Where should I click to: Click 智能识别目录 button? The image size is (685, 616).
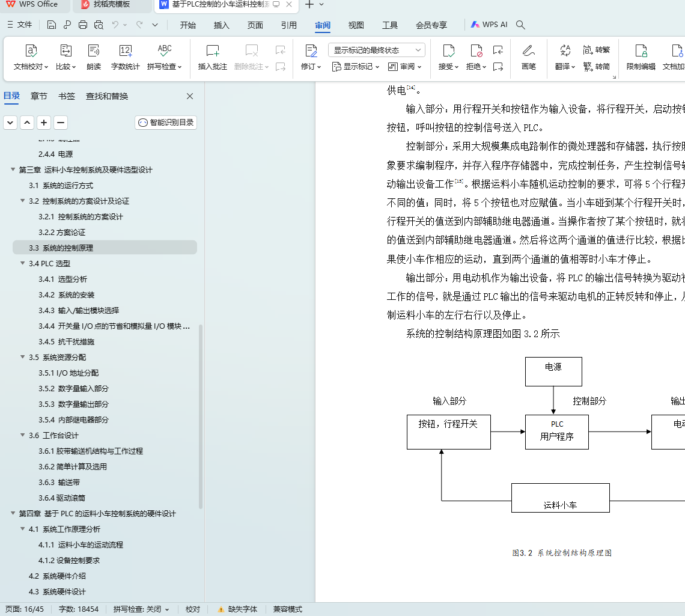point(166,123)
